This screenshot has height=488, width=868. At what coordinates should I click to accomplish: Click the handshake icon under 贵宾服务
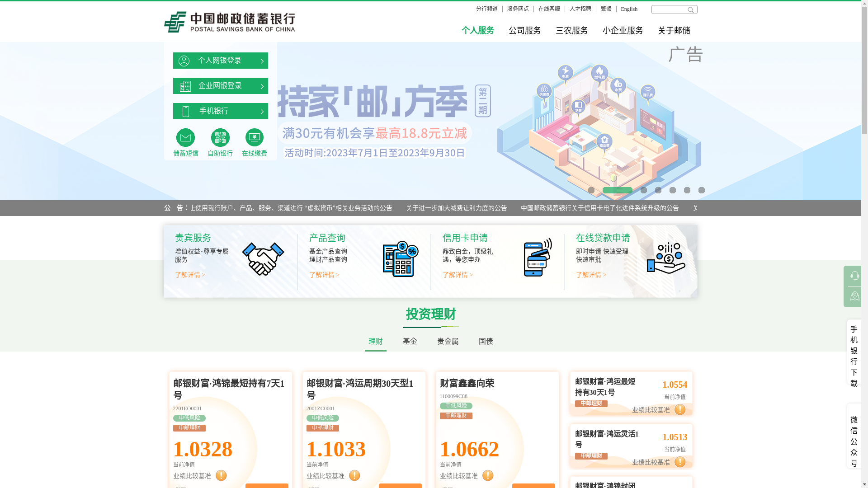point(263,259)
